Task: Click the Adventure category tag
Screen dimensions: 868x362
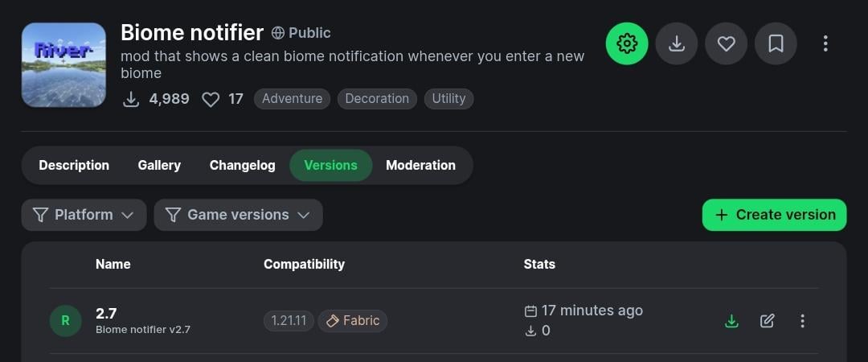Action: coord(292,99)
